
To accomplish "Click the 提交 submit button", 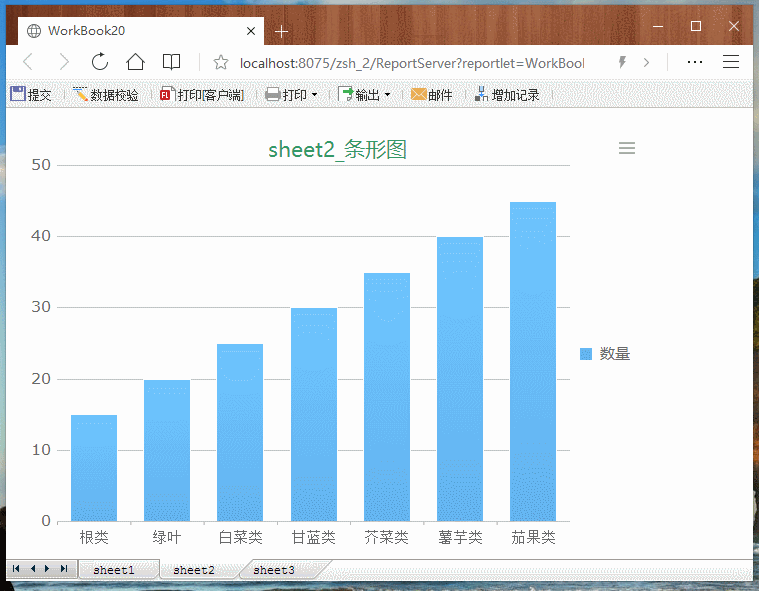I will pos(31,95).
